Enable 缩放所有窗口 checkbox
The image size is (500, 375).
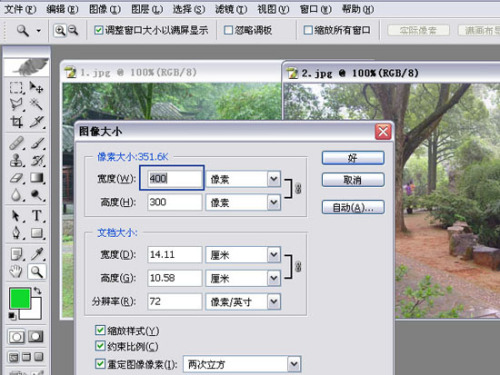[308, 30]
